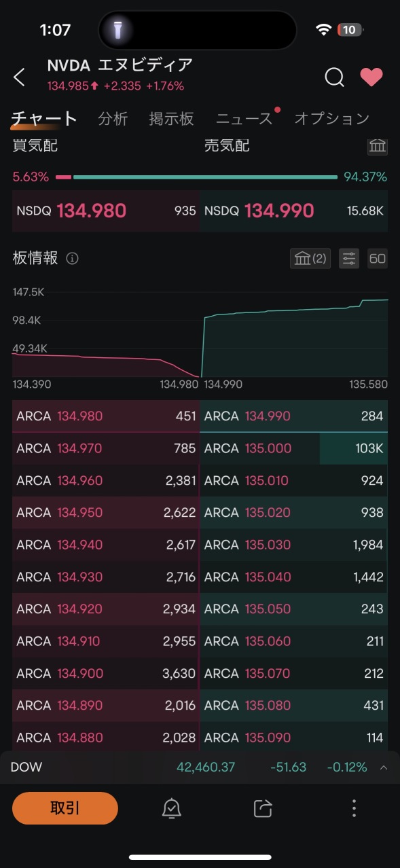
Task: Select the ARCA bid row at 134.980
Action: pos(106,416)
